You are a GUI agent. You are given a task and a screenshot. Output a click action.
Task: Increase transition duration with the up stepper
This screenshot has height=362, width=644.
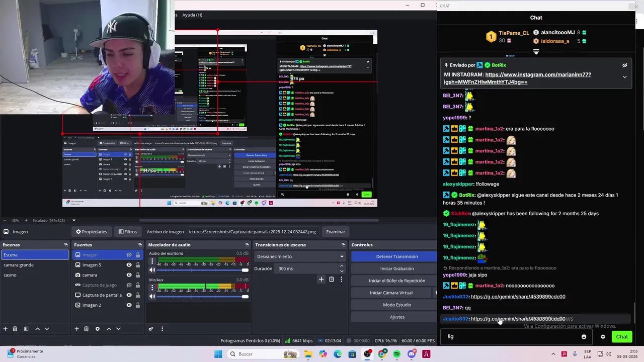tap(342, 266)
